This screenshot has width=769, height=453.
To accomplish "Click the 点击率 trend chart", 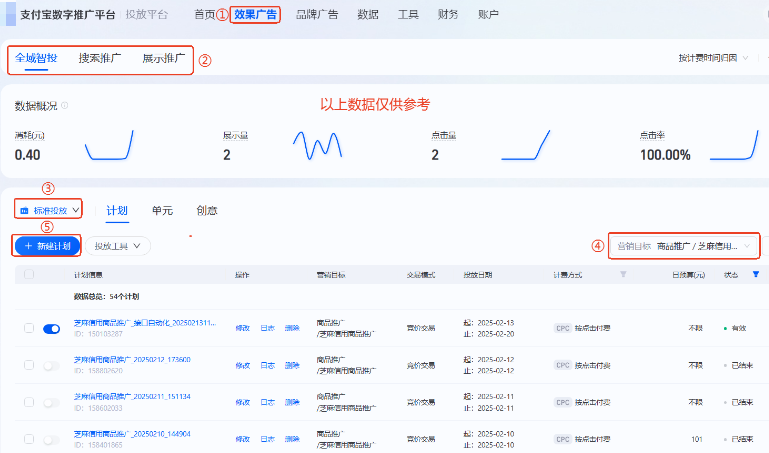I will [x=734, y=145].
